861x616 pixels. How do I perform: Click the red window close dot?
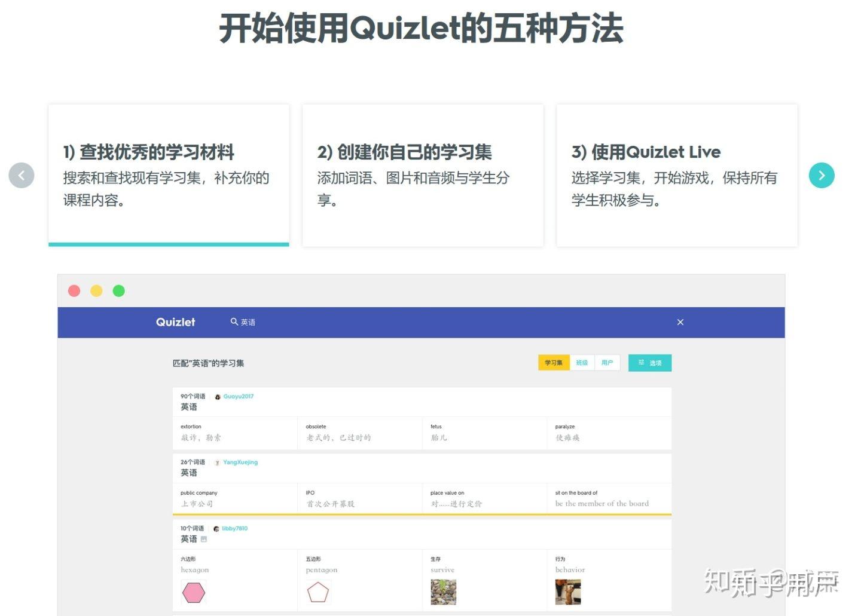coord(74,291)
